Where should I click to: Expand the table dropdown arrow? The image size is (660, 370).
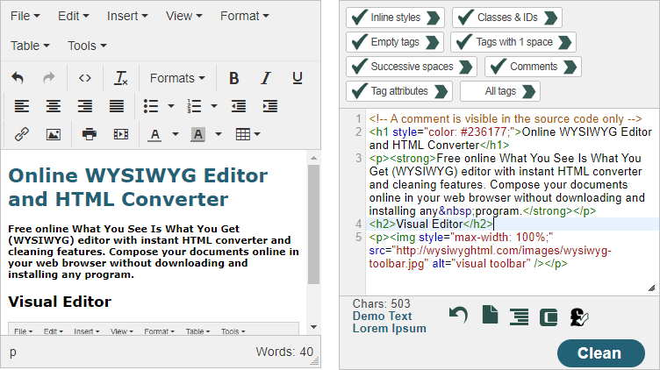click(x=257, y=135)
